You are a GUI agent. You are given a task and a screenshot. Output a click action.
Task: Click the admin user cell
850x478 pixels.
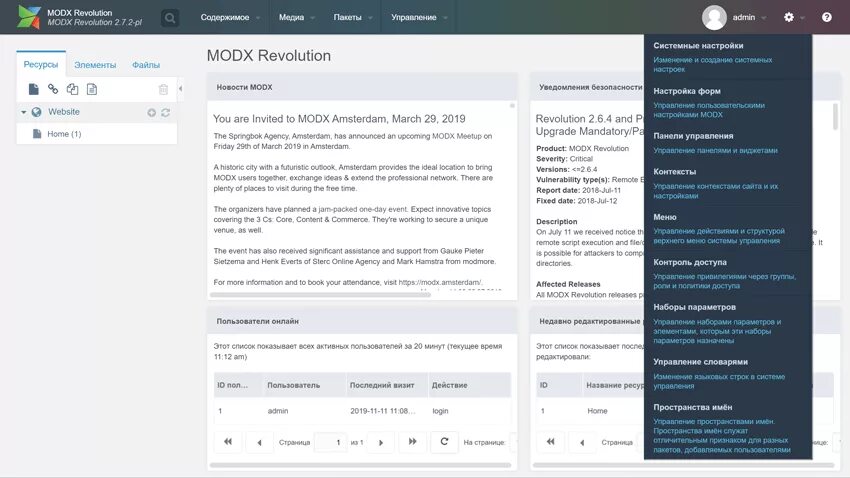[x=278, y=411]
